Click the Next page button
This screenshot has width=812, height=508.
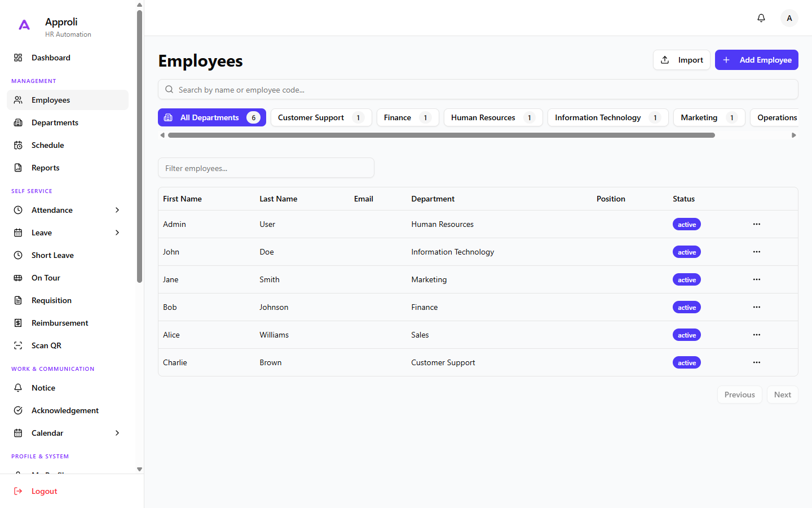pyautogui.click(x=783, y=395)
